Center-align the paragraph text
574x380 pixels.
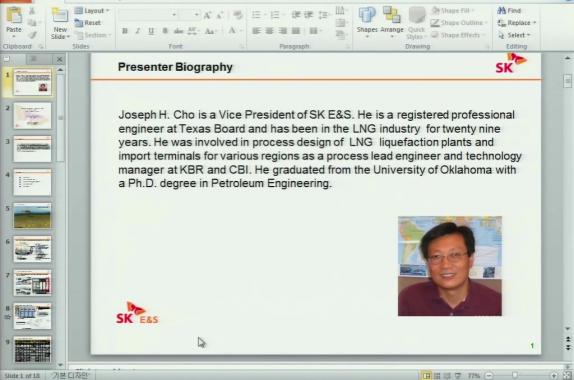[269, 31]
